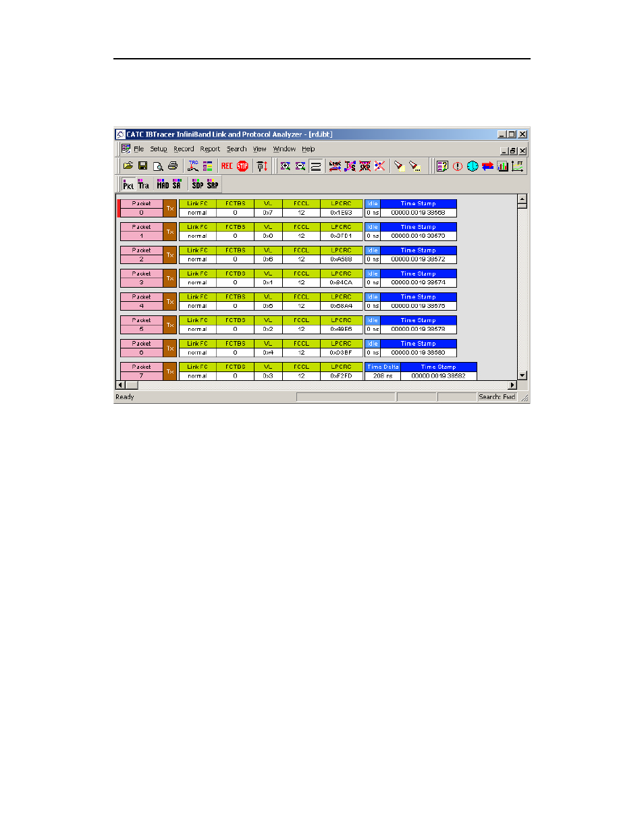Click the Idle header of Packet 6
The image size is (644, 834).
pos(373,344)
